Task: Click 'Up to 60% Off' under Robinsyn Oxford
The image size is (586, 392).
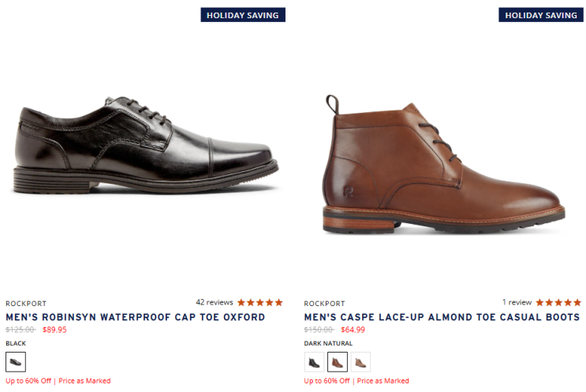Action: tap(28, 381)
